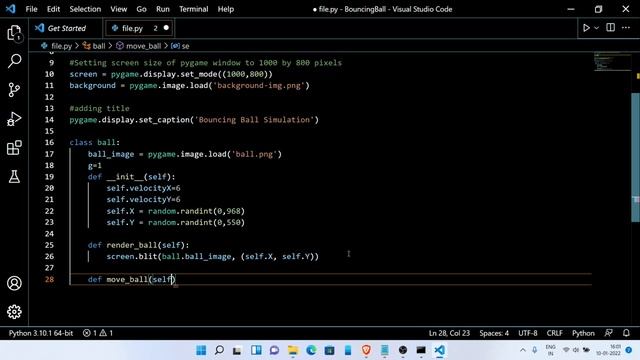This screenshot has width=640, height=360.
Task: Run the Python file with play button
Action: tap(586, 28)
